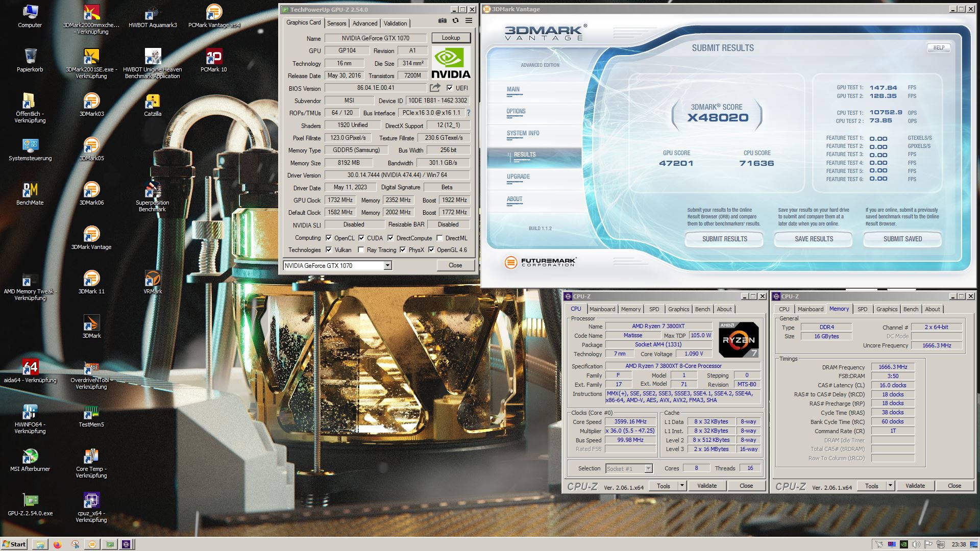This screenshot has height=551, width=980.
Task: Click the Core Speed value 3599.16 MHz
Action: (x=630, y=421)
